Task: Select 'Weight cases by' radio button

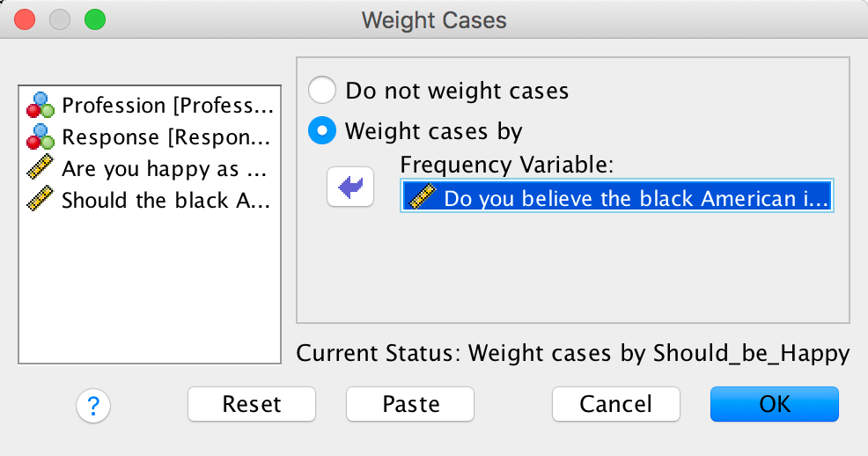Action: (x=322, y=131)
